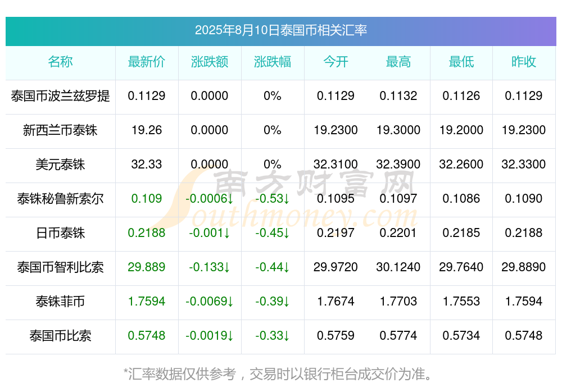Click the table title 2025年8月10日泰国币相关汇率
Screen dimensions: 562x392
click(280, 30)
